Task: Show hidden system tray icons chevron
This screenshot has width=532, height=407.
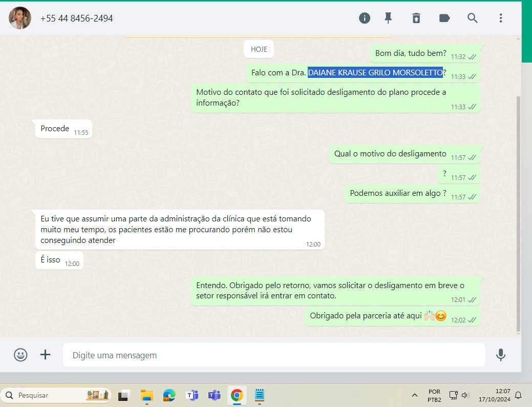Action: point(415,395)
